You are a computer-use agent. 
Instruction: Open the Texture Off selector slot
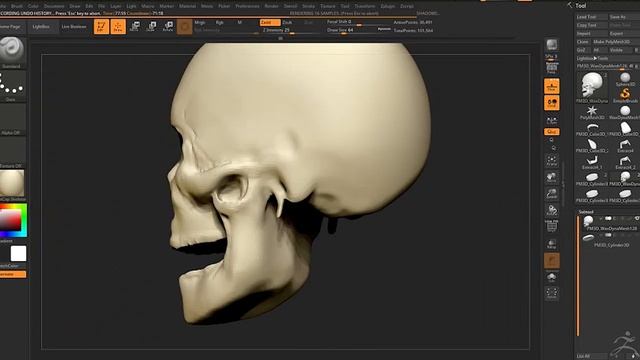pos(12,151)
